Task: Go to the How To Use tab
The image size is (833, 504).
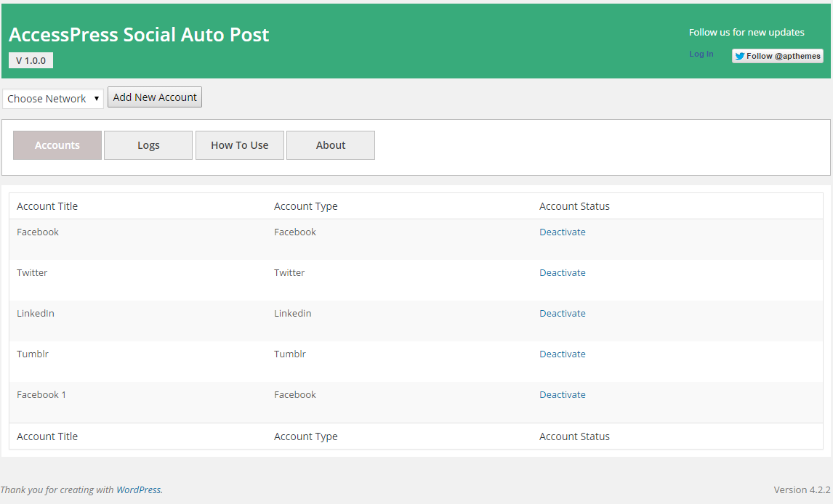Action: pos(239,145)
